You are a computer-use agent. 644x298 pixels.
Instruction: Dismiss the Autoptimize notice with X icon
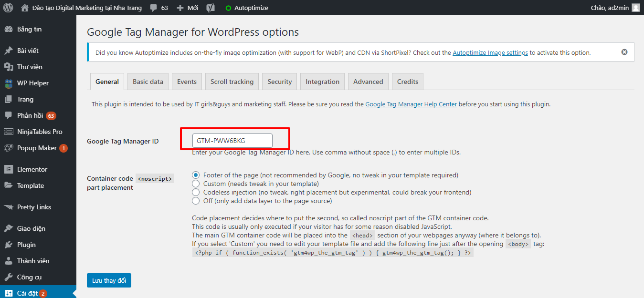624,52
